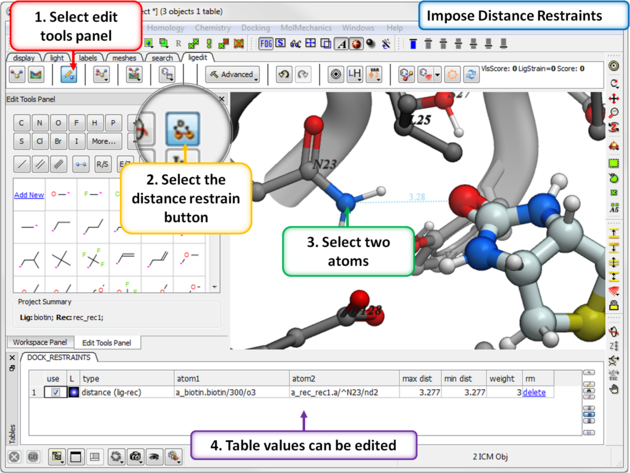This screenshot has width=630, height=473.
Task: Open the Advanced dropdown
Action: [x=232, y=75]
